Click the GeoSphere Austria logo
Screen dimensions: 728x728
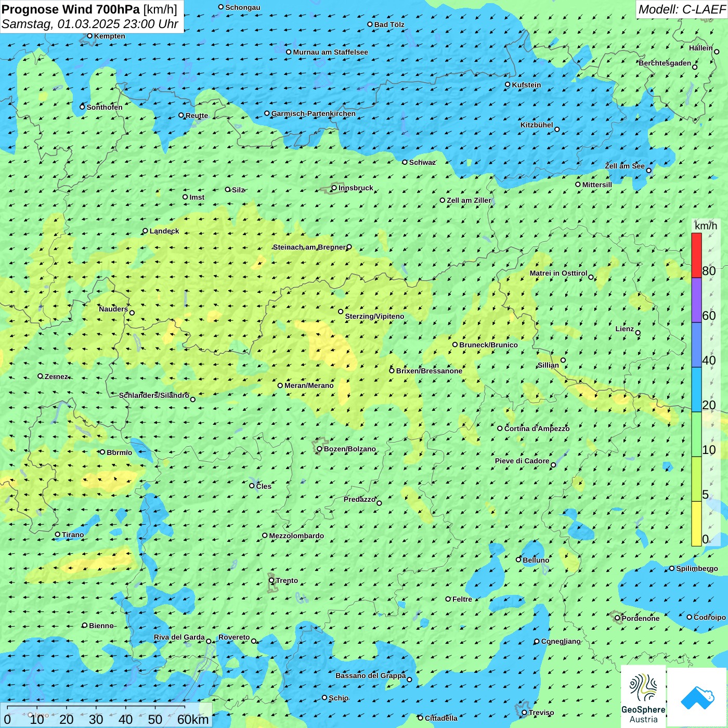[x=643, y=696]
